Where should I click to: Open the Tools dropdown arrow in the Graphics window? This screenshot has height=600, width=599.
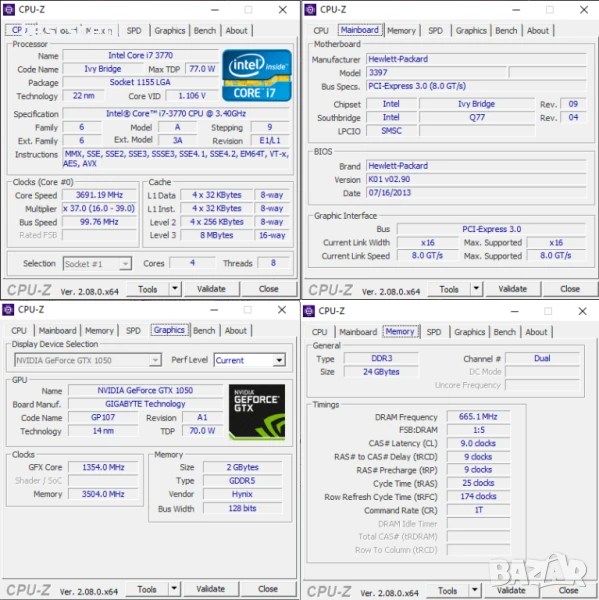coord(174,589)
